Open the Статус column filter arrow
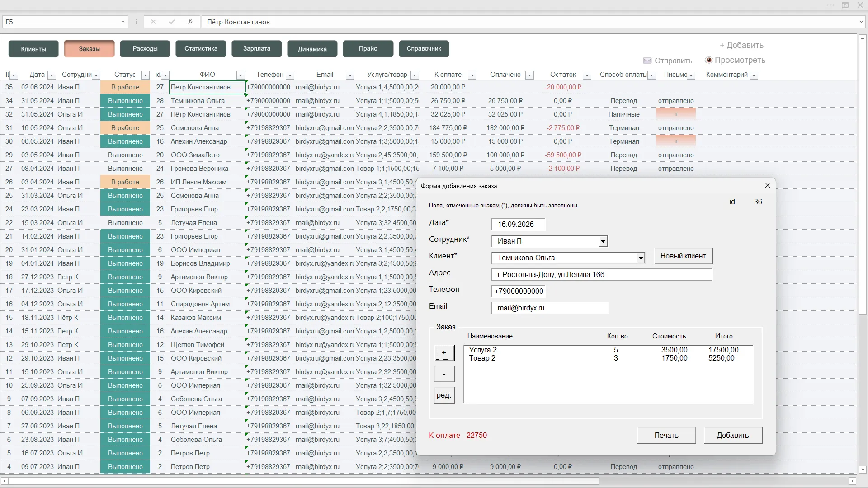 [x=145, y=75]
